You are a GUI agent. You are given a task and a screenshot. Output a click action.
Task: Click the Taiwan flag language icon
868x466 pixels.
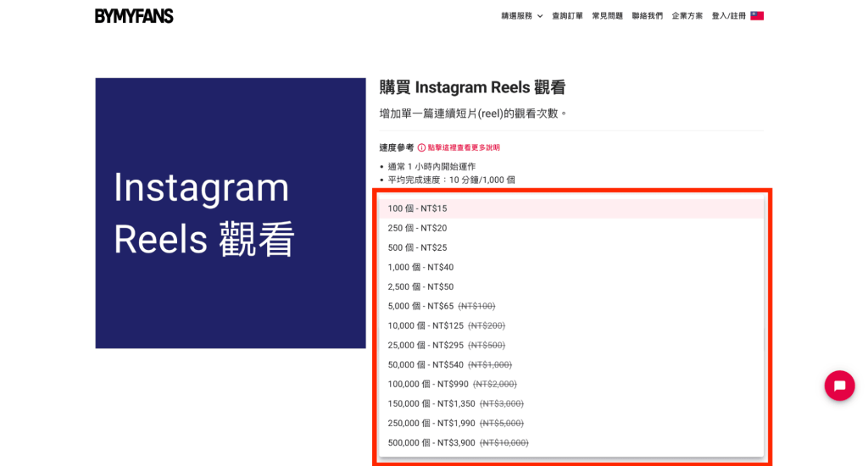pos(757,16)
